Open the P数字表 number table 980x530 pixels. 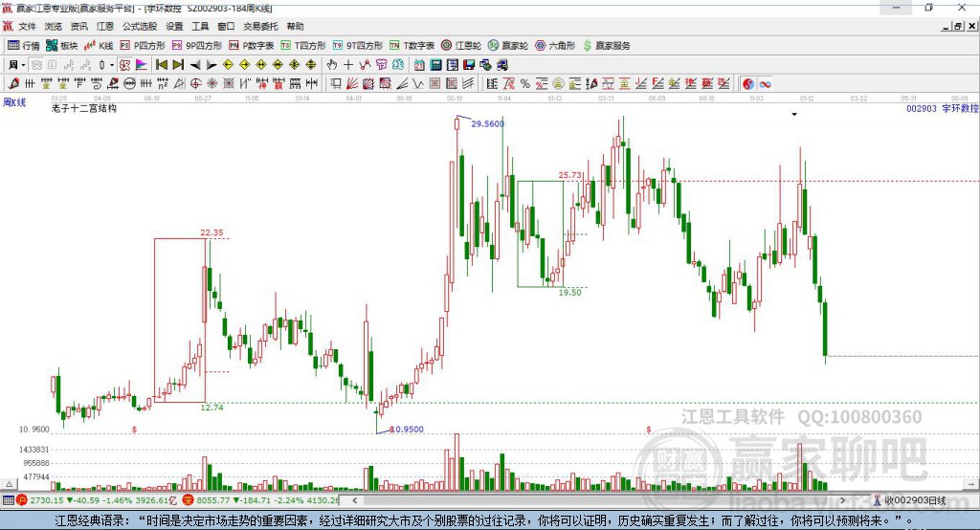[x=252, y=46]
